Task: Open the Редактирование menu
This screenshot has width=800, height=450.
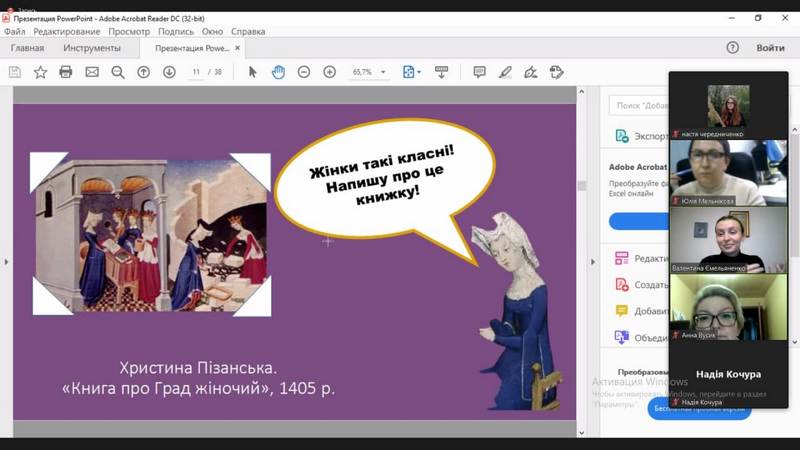Action: 67,31
